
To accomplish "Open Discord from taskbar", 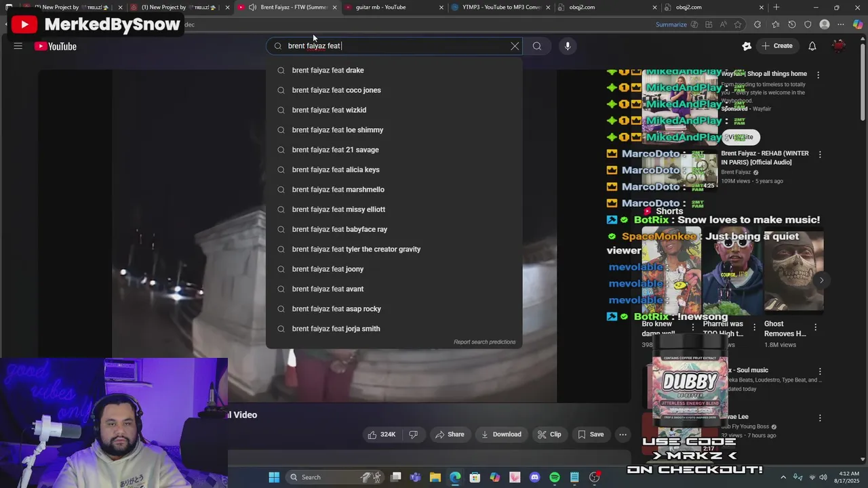I will click(x=534, y=477).
